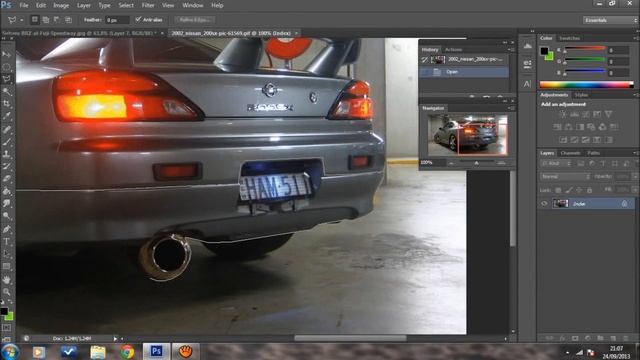640x360 pixels.
Task: Open the collapsed Character panel icon
Action: (527, 84)
